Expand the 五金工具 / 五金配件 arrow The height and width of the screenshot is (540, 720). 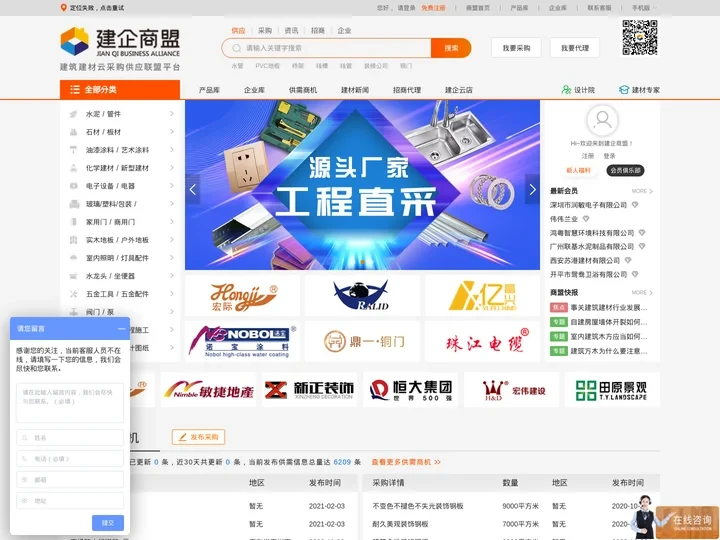172,293
